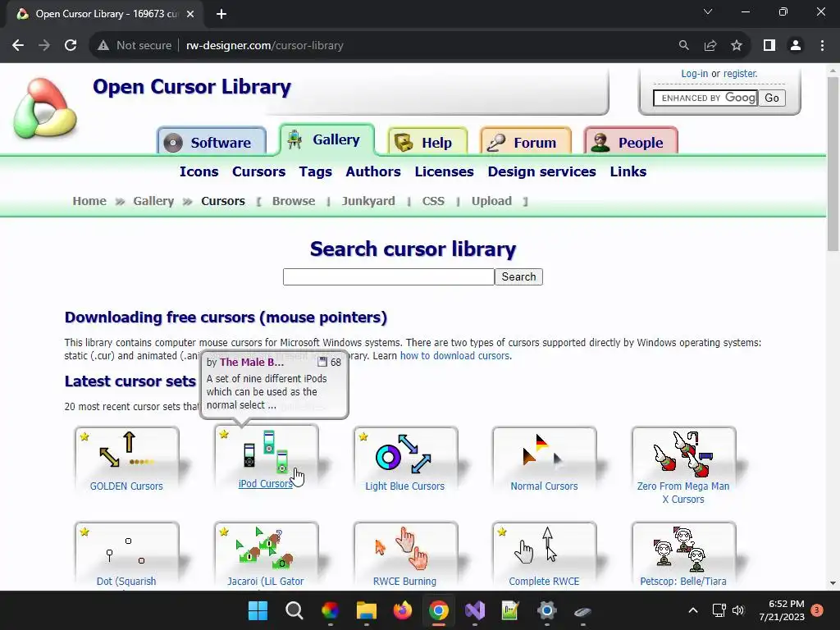Click the RealWorld site logo

pyautogui.click(x=45, y=108)
